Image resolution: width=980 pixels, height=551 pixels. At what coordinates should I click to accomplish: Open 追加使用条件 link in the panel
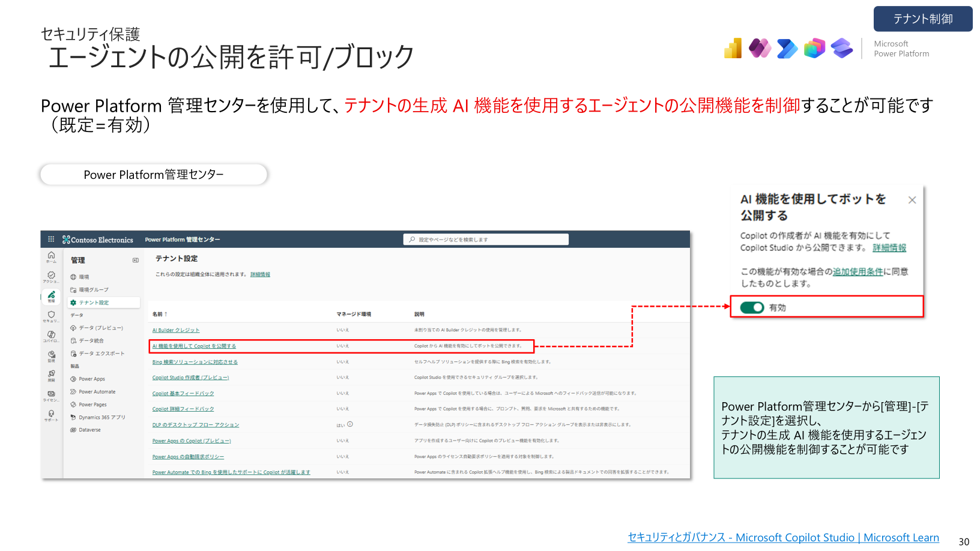[x=858, y=272]
